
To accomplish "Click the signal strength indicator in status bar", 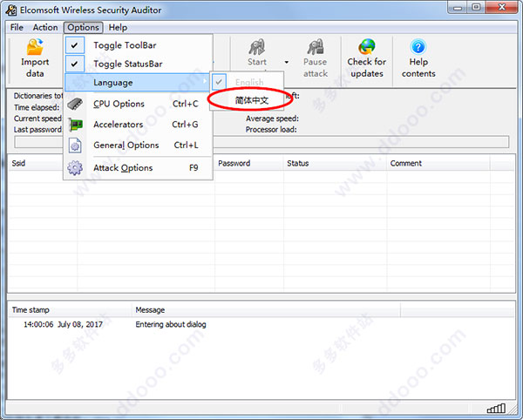I will [x=496, y=408].
